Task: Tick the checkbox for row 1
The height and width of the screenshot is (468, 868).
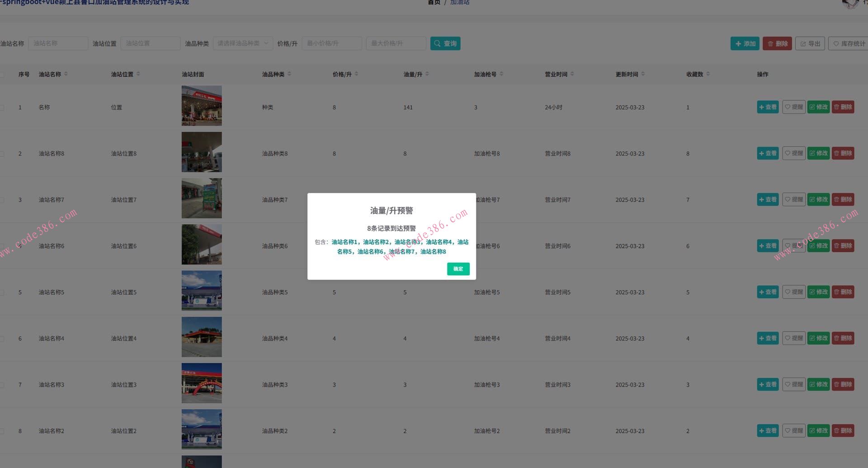Action: click(2, 108)
